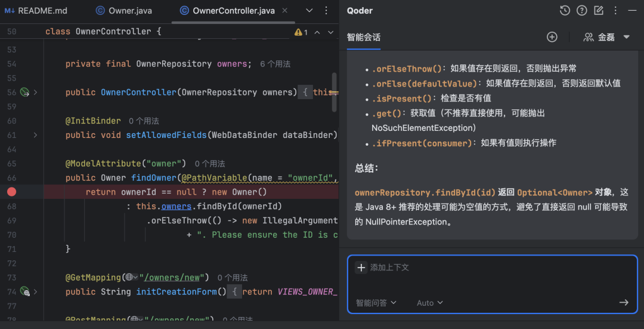This screenshot has height=329, width=644.
Task: Switch to the README.md tab
Action: click(x=36, y=11)
